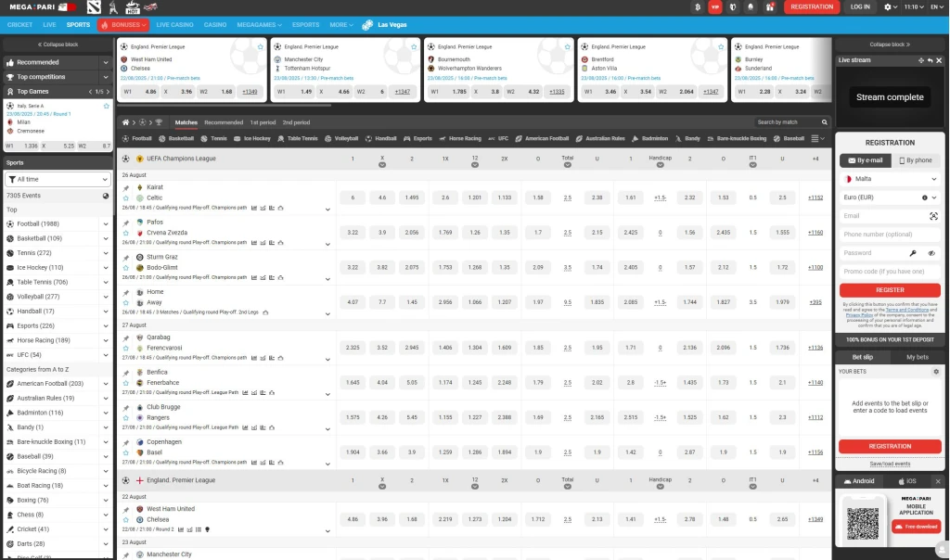Click the return arrow in Live stream header
The image size is (950, 560).
tap(930, 60)
